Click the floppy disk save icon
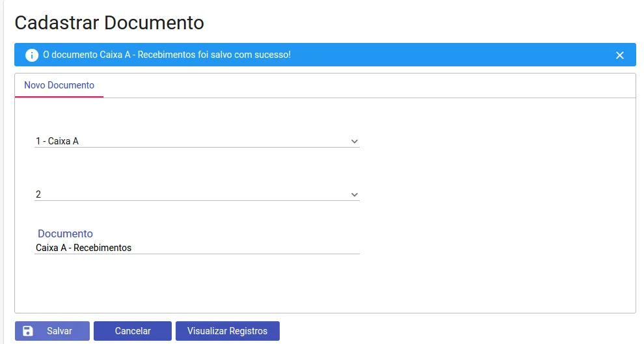The width and height of the screenshot is (644, 344). [28, 331]
